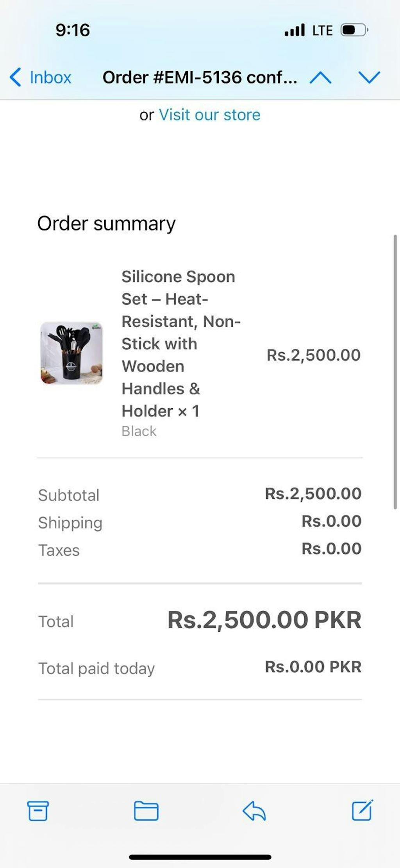Click the message scrollbar
The image size is (400, 868).
tap(395, 371)
